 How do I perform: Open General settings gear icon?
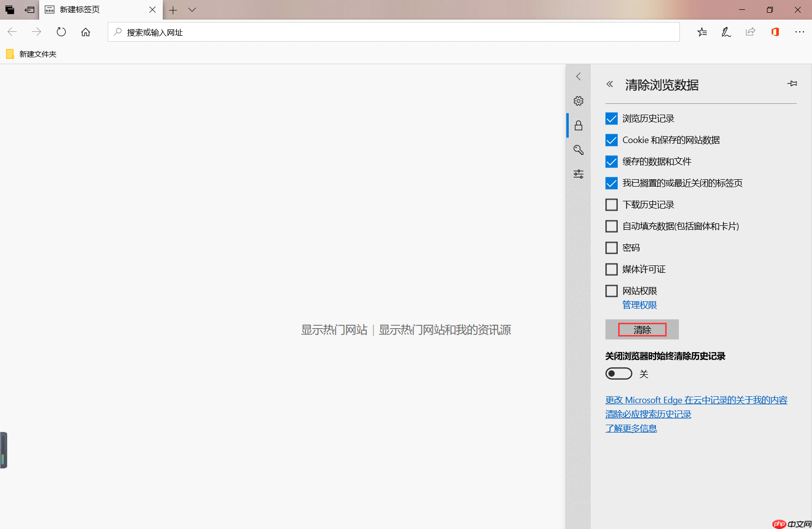pos(579,101)
